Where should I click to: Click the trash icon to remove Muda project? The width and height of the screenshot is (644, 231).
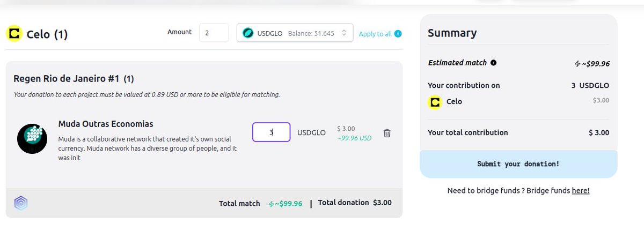click(387, 133)
